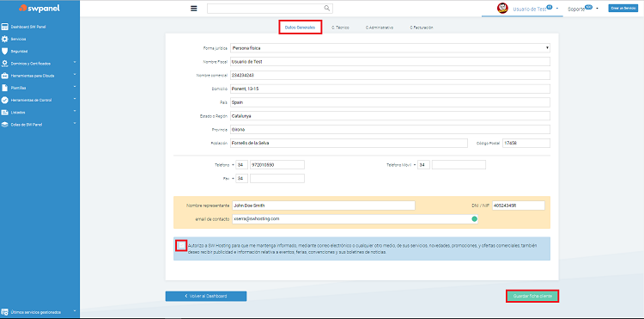Click the Domicilio input field
The height and width of the screenshot is (319, 644).
(390, 89)
